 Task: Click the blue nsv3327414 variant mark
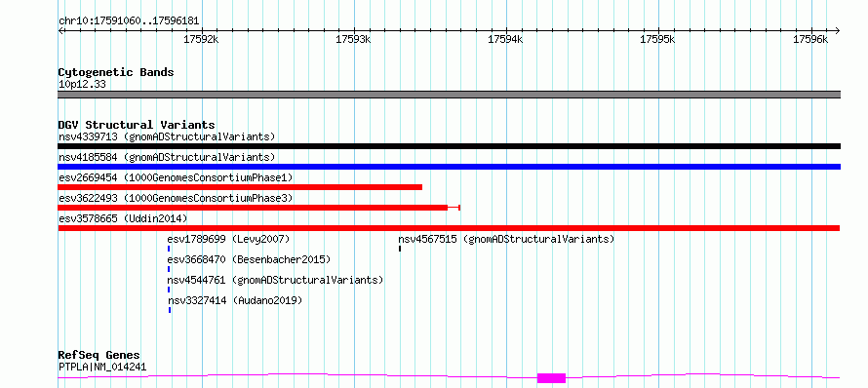(170, 311)
